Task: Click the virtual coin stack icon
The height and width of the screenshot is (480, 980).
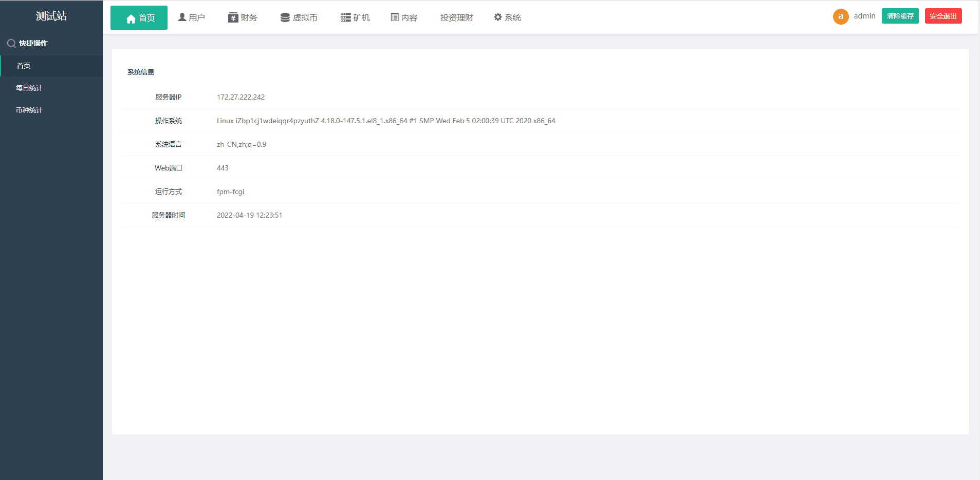Action: point(285,18)
